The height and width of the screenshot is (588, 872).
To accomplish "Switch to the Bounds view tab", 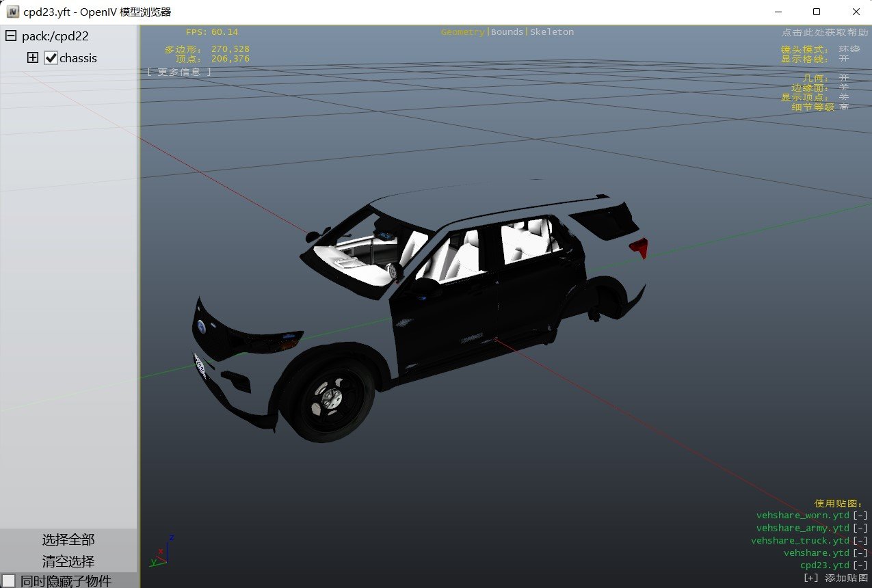I will tap(507, 32).
